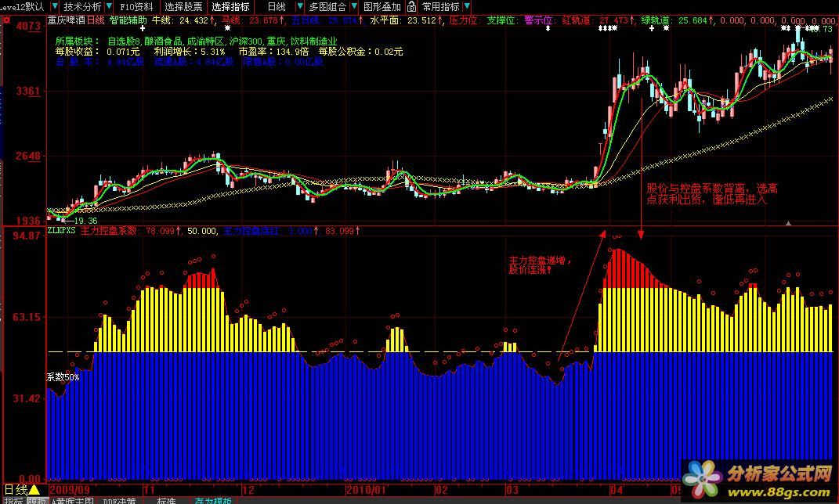Expand the 常用指标 dropdown arrow

tap(467, 6)
